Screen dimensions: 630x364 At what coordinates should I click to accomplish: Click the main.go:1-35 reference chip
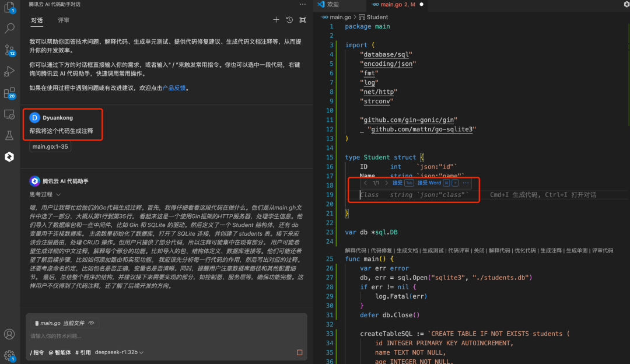(x=50, y=146)
